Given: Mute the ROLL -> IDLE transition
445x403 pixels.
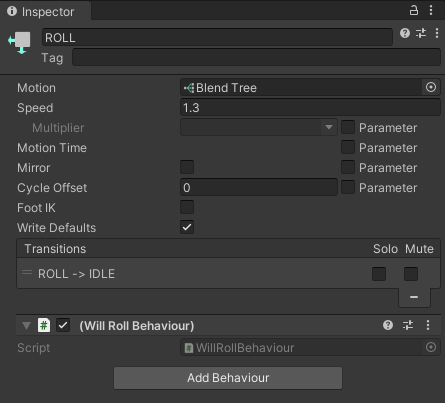Looking at the screenshot, I should [x=411, y=274].
